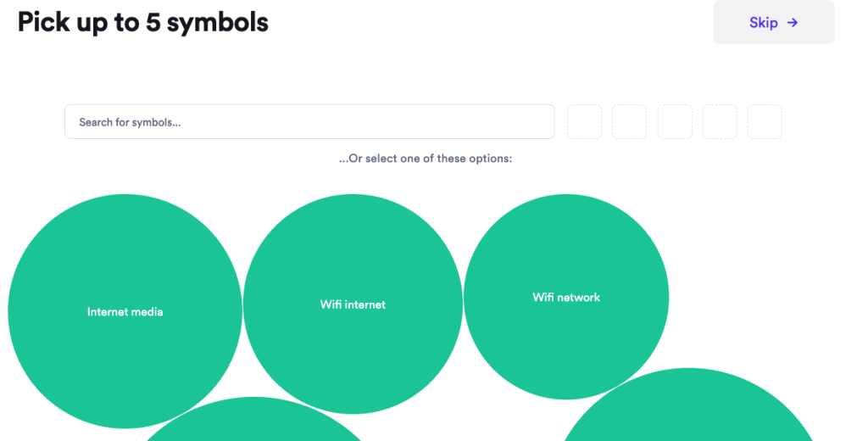Click the partially visible bubble below Wifi internet
This screenshot has width=868, height=441.
[x=253, y=424]
